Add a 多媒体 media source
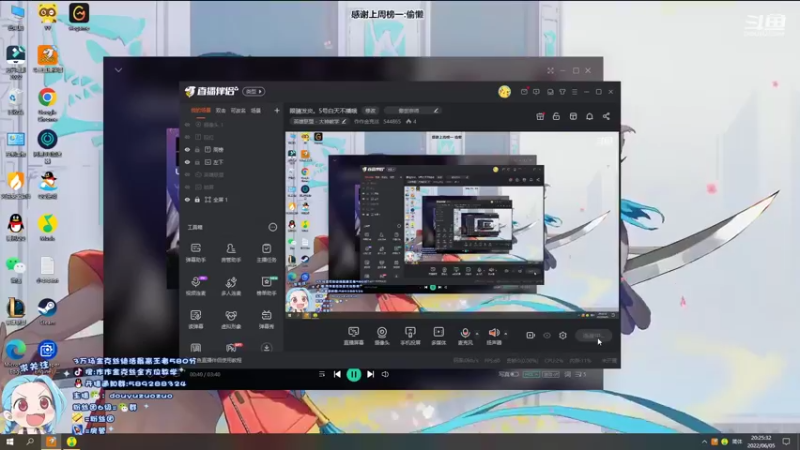The height and width of the screenshot is (450, 800). click(438, 336)
